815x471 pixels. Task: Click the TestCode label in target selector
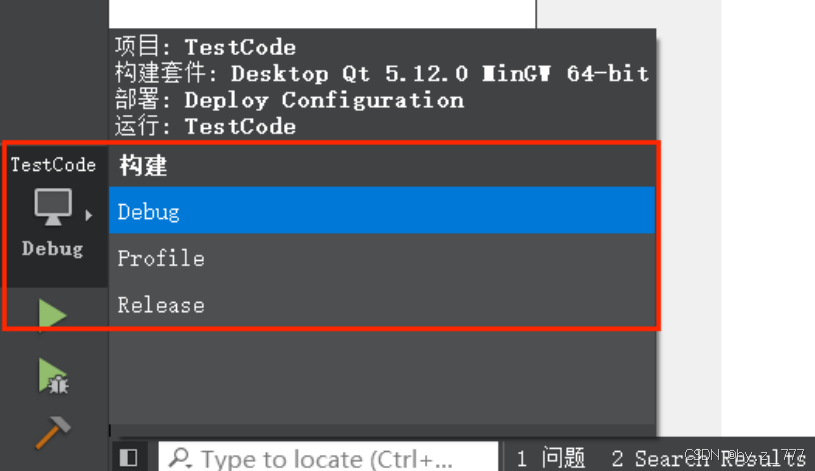[x=53, y=165]
